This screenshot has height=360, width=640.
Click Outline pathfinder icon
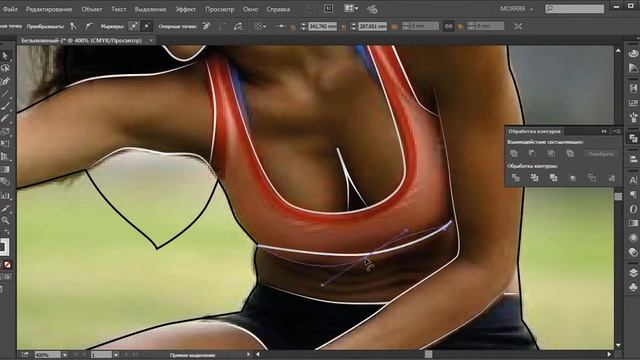592,178
